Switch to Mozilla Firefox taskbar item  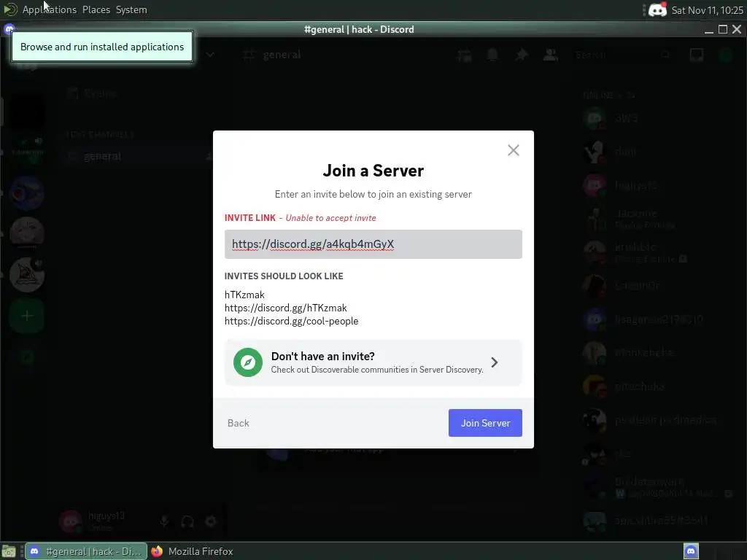click(x=193, y=551)
